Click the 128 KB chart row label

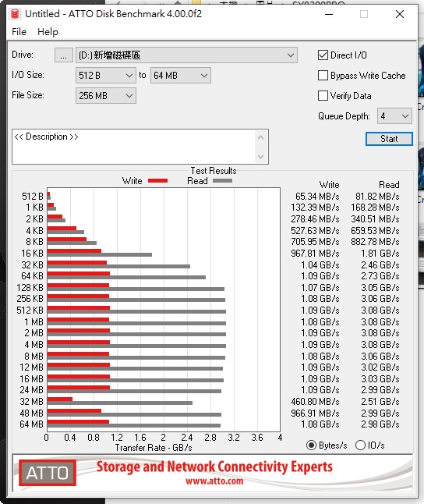pos(30,288)
